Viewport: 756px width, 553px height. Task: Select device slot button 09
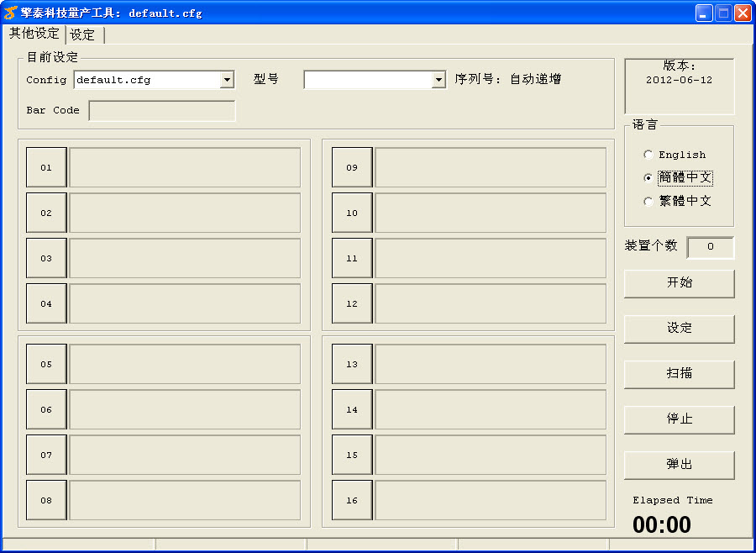[x=352, y=168]
